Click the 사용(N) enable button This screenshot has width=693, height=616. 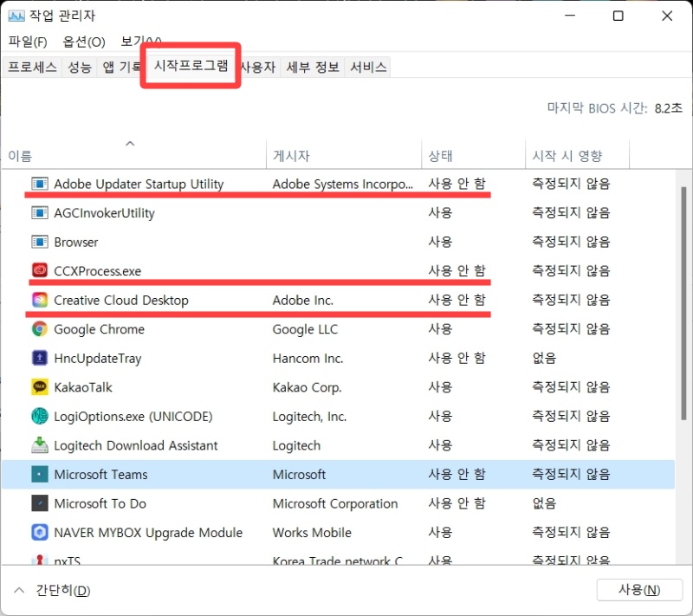[x=639, y=590]
